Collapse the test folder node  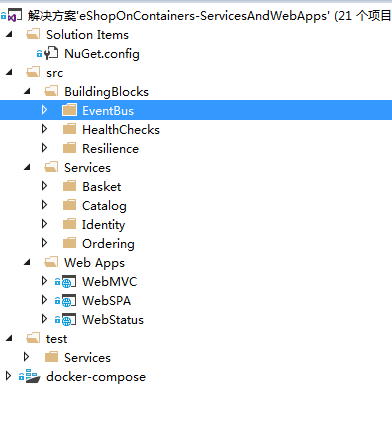[9, 338]
